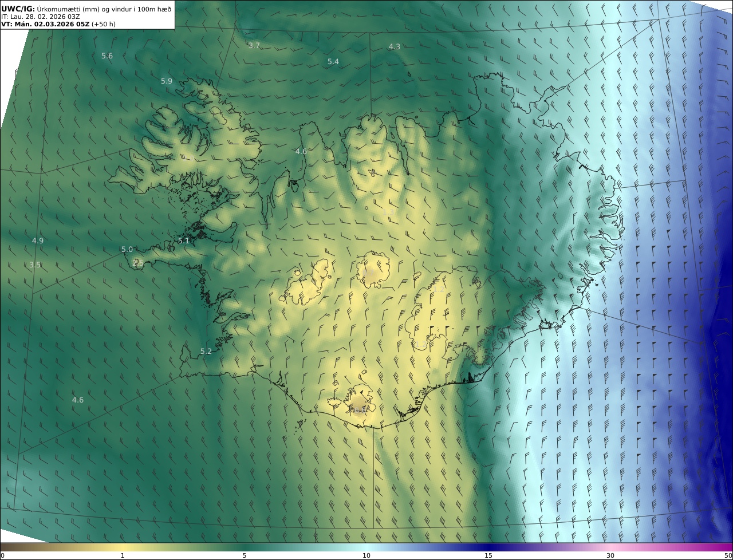Click the 3.5 value label on map

[35, 265]
